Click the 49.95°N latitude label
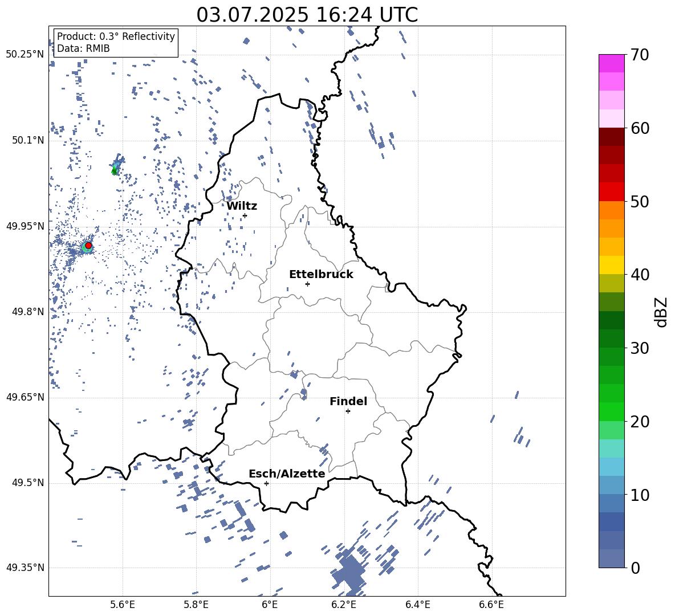This screenshot has width=675, height=616. coord(25,226)
